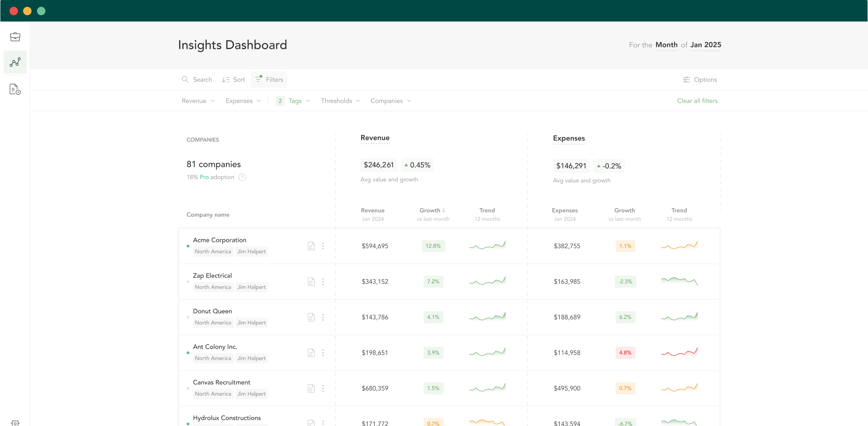This screenshot has height=426, width=868.
Task: Click North America tag on Donut Queen
Action: [x=213, y=323]
